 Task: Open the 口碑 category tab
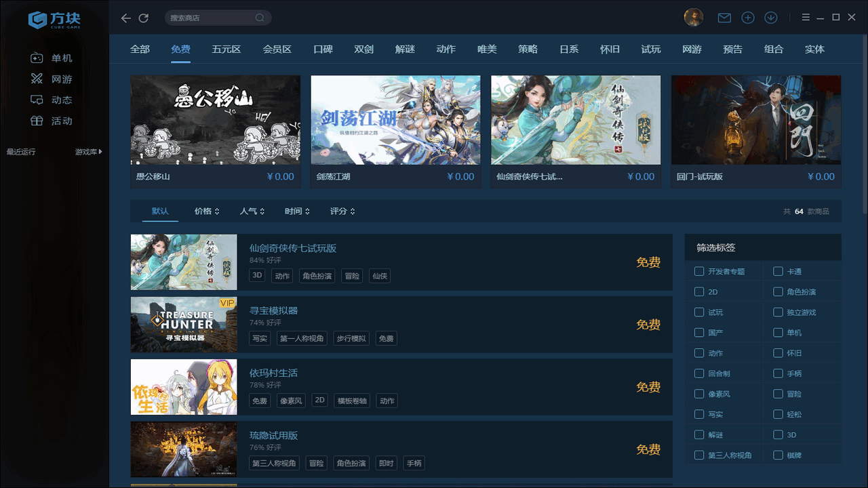(x=323, y=49)
